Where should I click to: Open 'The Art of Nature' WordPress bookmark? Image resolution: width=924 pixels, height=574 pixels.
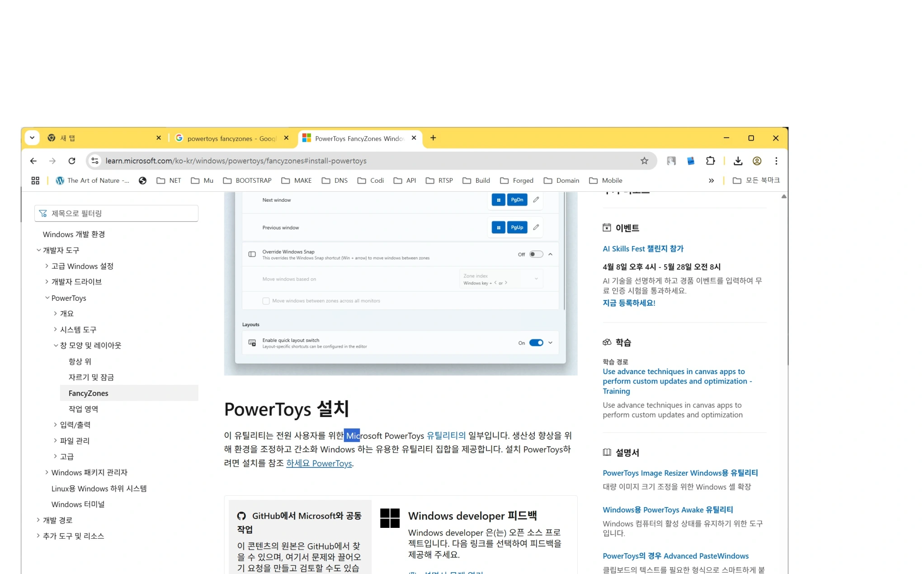pyautogui.click(x=92, y=180)
